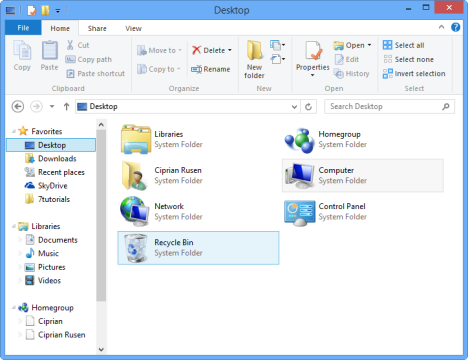The image size is (468, 360).
Task: Click the Edit button in ribbon
Action: click(x=347, y=59)
